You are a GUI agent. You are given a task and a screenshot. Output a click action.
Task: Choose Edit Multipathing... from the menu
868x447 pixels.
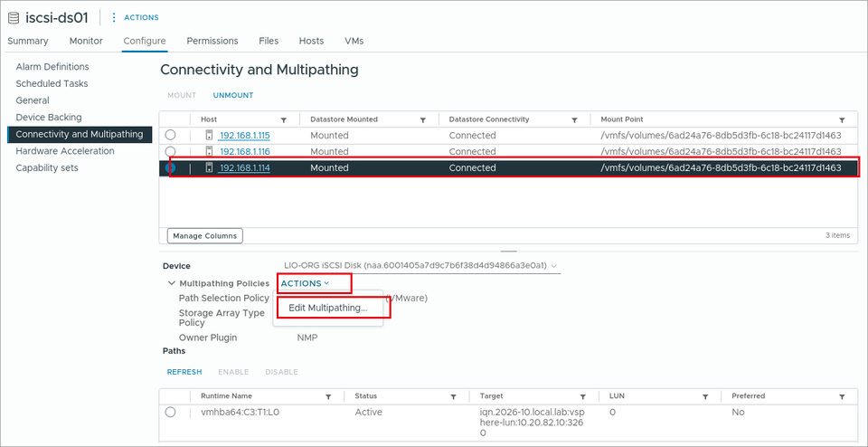(327, 308)
